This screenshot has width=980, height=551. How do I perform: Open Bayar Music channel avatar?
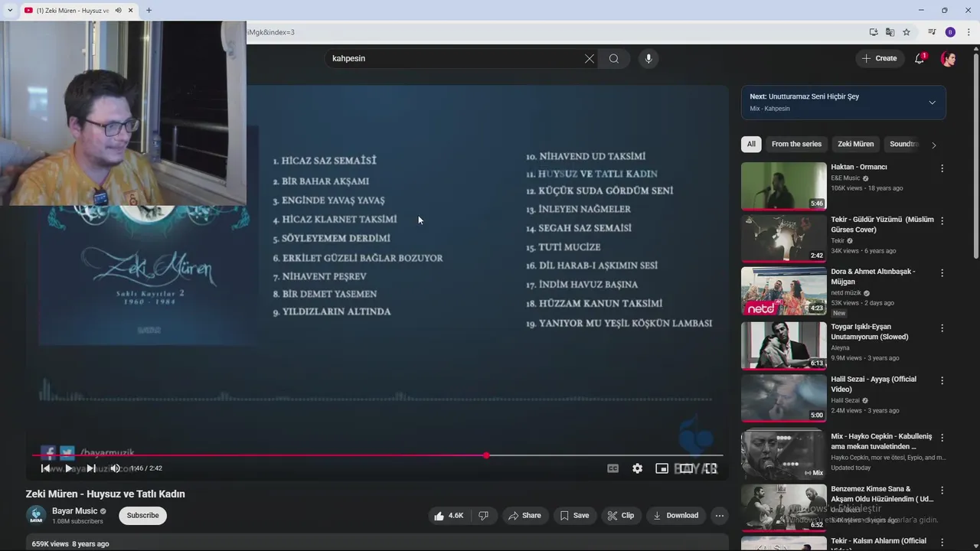[x=36, y=516]
